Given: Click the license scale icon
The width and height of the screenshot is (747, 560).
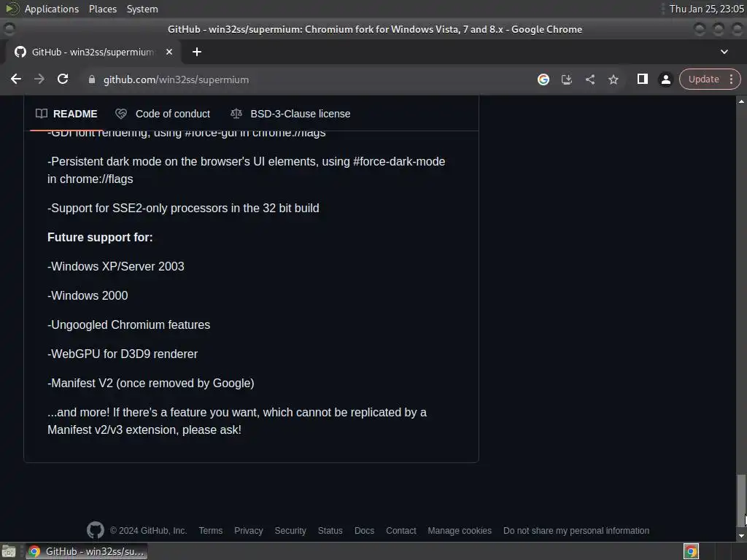Looking at the screenshot, I should coord(236,113).
